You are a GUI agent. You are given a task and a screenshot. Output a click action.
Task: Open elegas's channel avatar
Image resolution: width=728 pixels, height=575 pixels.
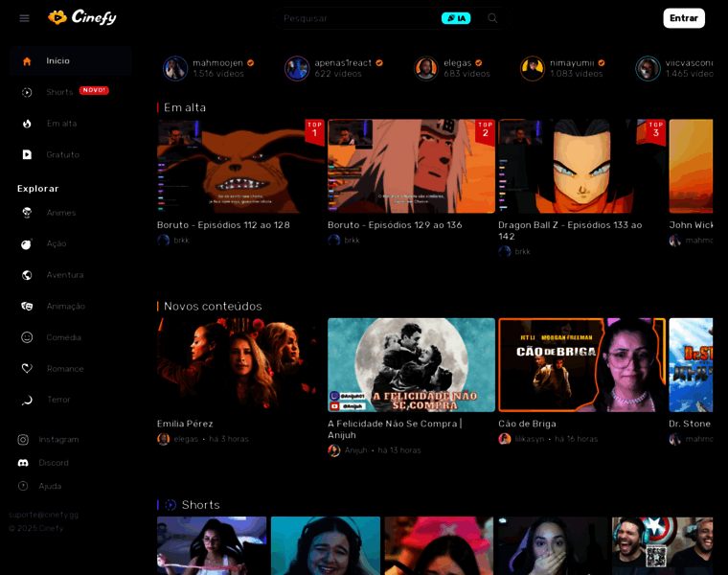coord(425,68)
